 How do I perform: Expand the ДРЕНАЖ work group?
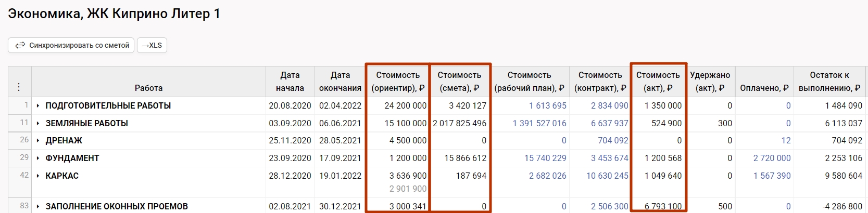coord(38,141)
